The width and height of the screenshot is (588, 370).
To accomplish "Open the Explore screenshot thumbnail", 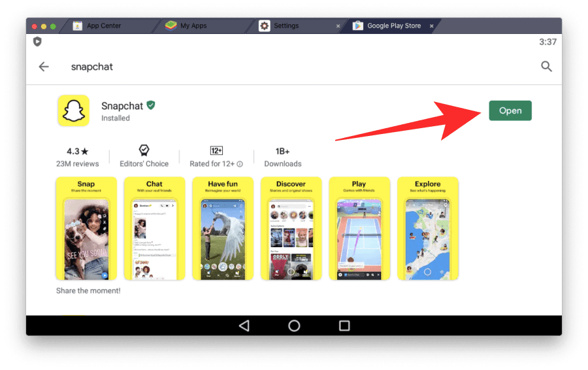I will [x=427, y=229].
